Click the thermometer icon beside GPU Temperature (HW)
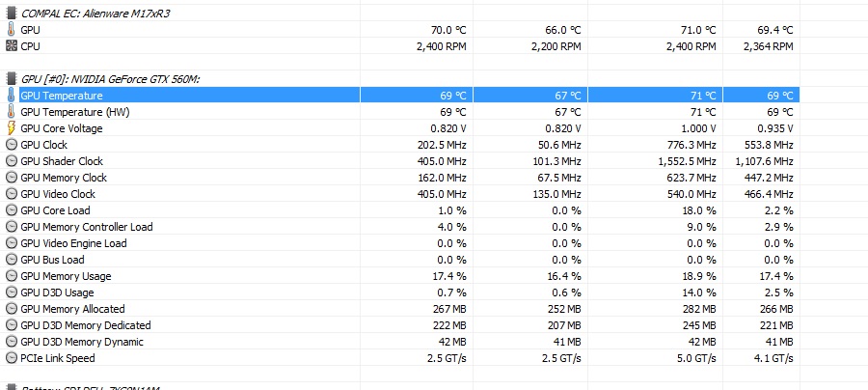 pos(11,112)
